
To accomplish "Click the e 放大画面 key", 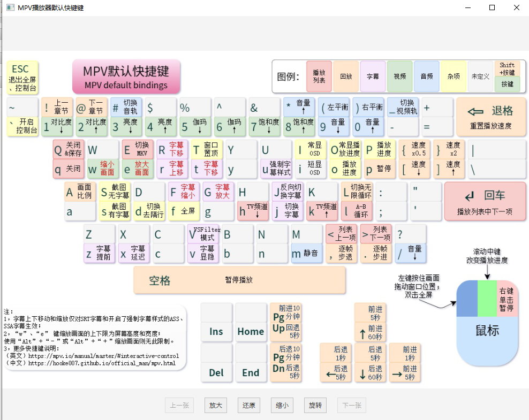I will coord(138,169).
